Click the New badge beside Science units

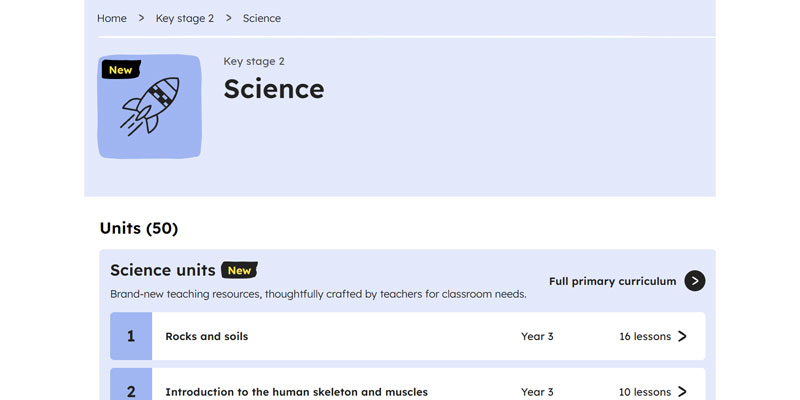(x=239, y=270)
